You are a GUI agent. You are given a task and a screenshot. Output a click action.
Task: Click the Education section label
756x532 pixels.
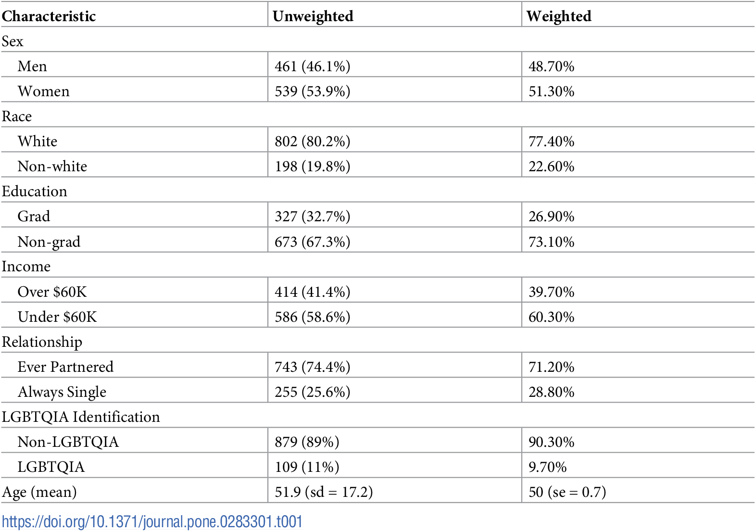(35, 191)
